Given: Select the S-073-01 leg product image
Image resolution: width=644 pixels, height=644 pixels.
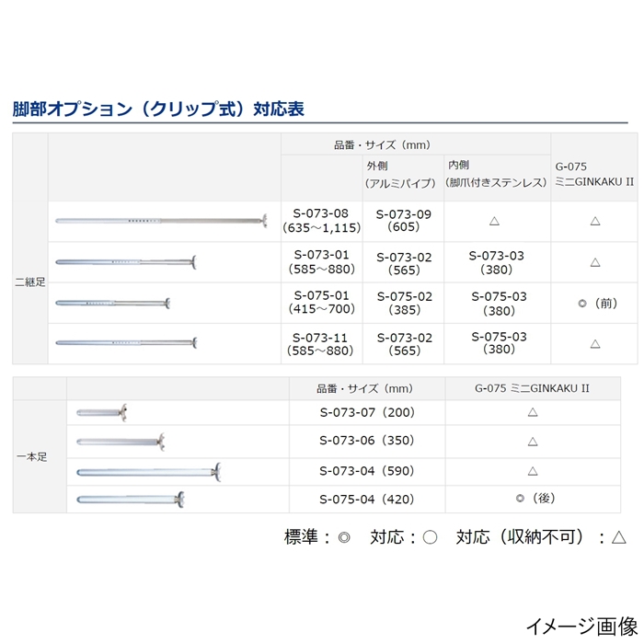Looking at the screenshot, I should click(x=126, y=262).
